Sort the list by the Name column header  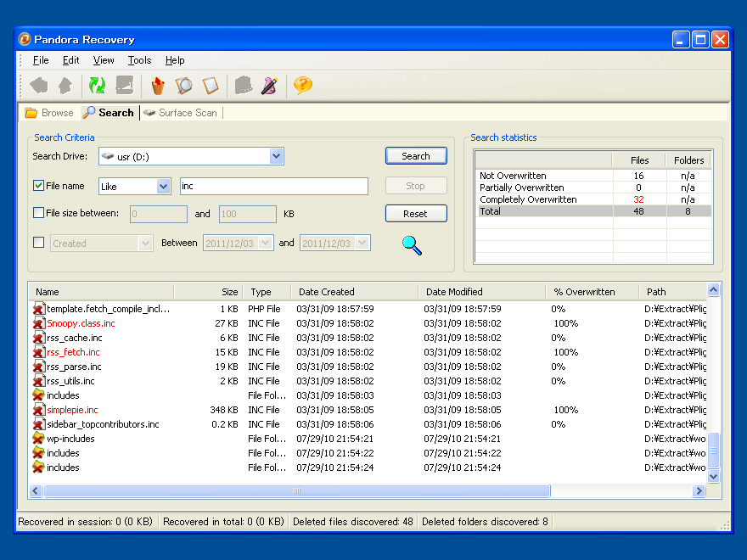coord(102,292)
